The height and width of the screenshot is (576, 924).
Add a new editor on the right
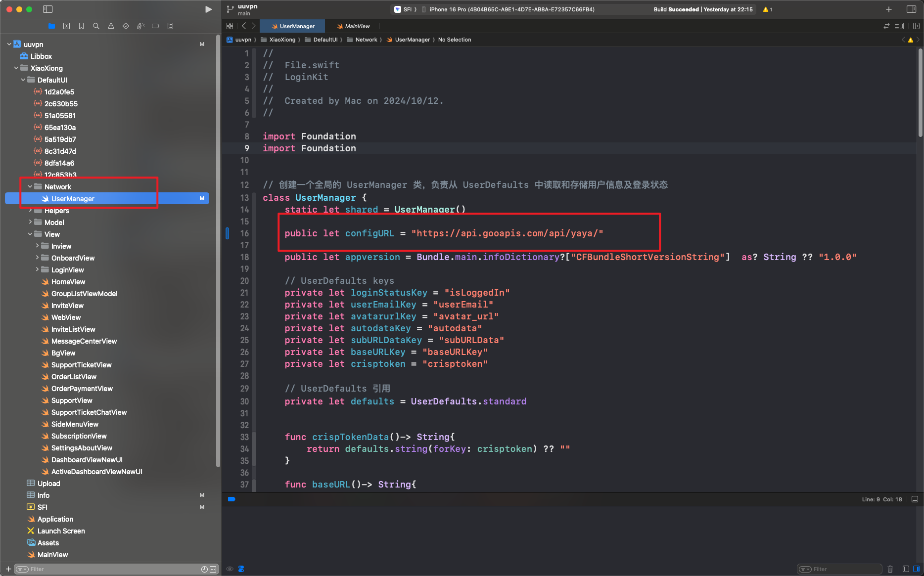tap(916, 26)
